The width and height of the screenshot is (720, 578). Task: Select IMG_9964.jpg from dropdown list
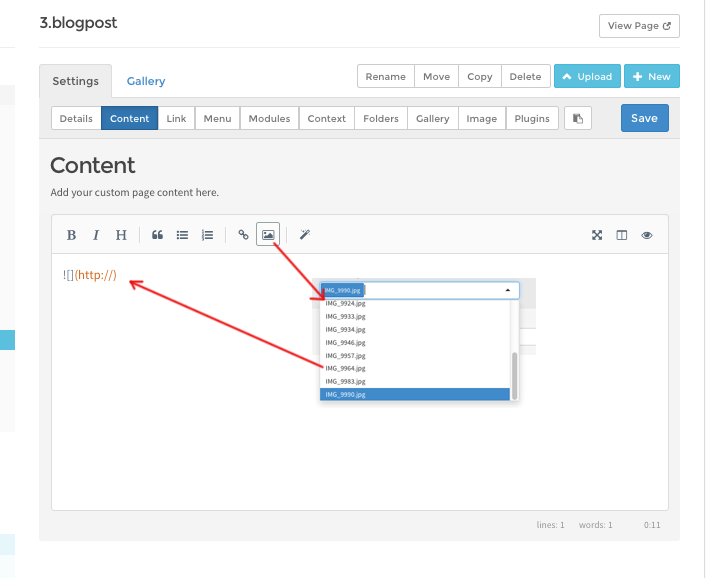coord(415,368)
